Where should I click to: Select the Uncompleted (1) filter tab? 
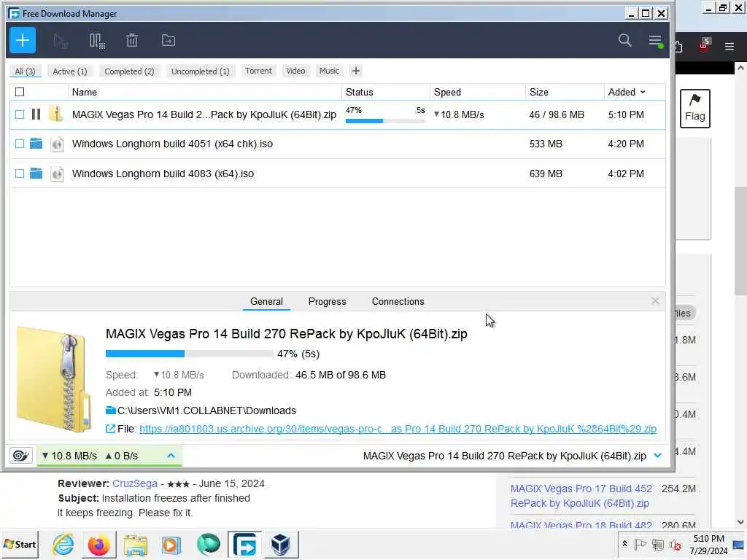point(200,71)
